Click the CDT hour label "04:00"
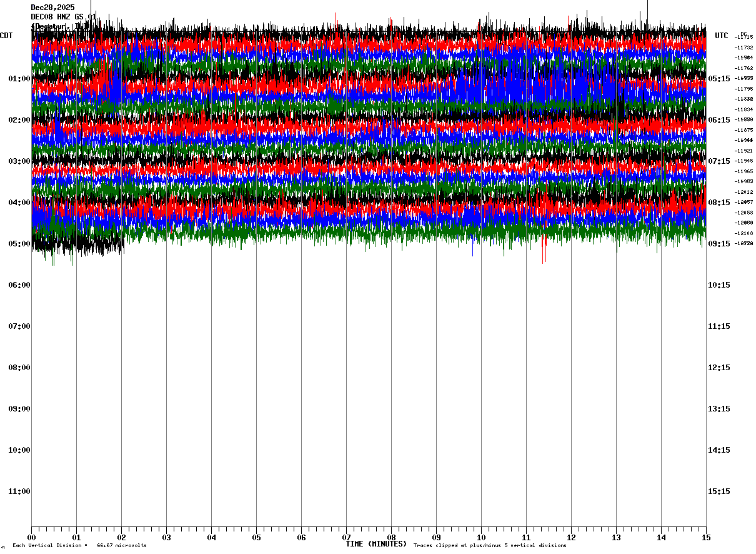The width and height of the screenshot is (756, 554). point(19,203)
